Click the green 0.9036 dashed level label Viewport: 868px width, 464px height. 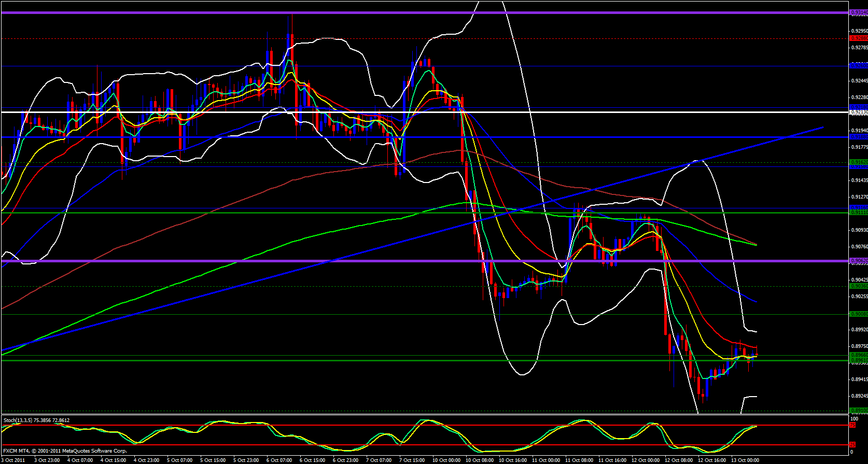pyautogui.click(x=858, y=286)
